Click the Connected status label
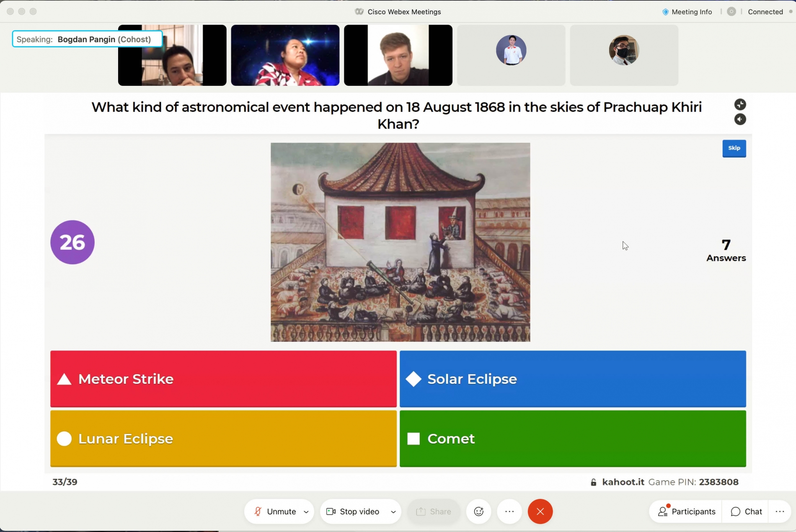 tap(765, 12)
